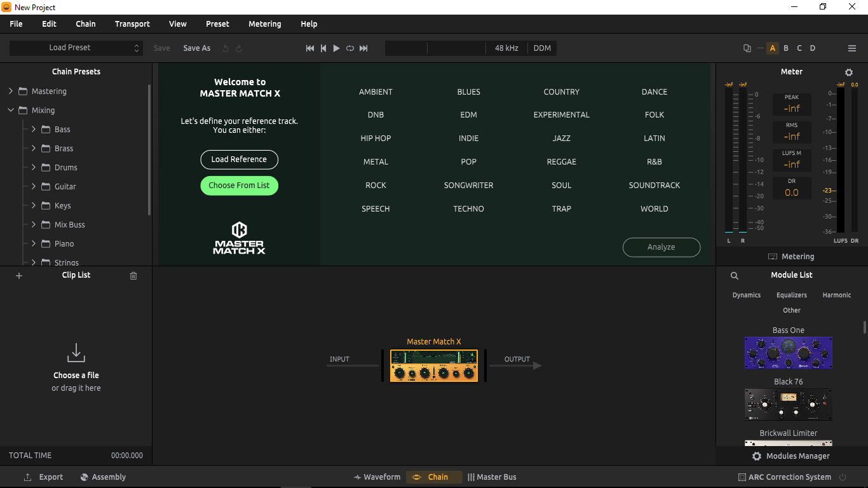868x488 pixels.
Task: Open the File menu
Action: (x=16, y=24)
